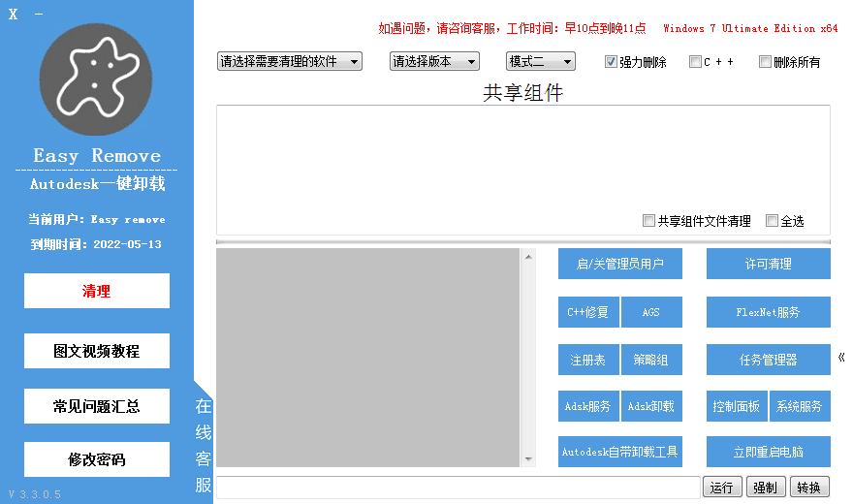Click the 共享组件 shared components list box
This screenshot has width=853, height=504.
click(523, 170)
